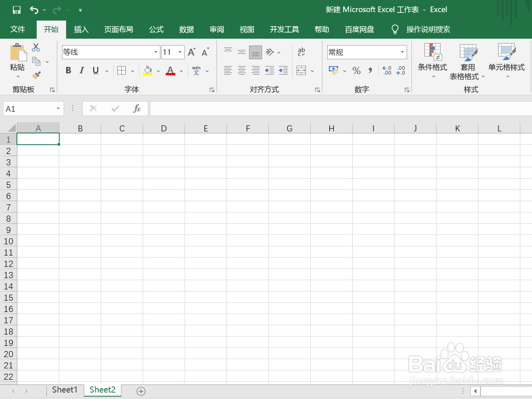532x399 pixels.
Task: Switch to the 审阅 tab
Action: click(217, 29)
